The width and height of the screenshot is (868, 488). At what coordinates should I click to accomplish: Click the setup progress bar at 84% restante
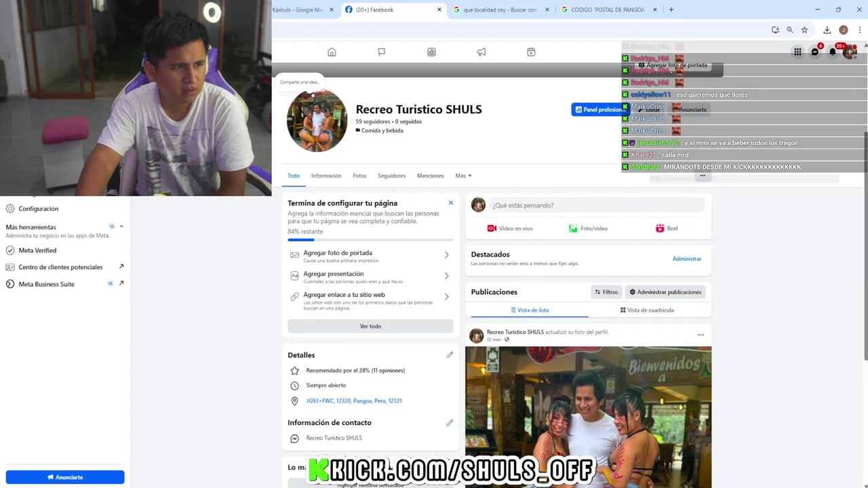point(370,240)
